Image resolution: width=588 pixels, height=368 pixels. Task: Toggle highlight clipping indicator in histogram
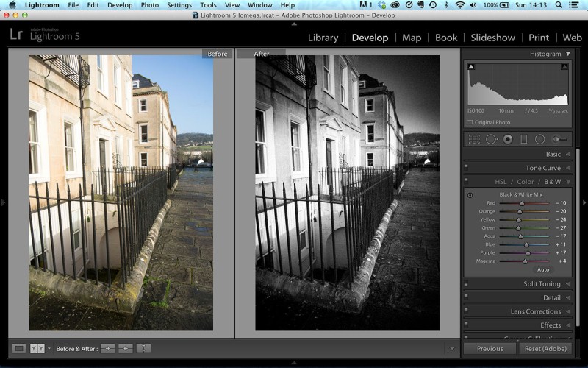[564, 66]
